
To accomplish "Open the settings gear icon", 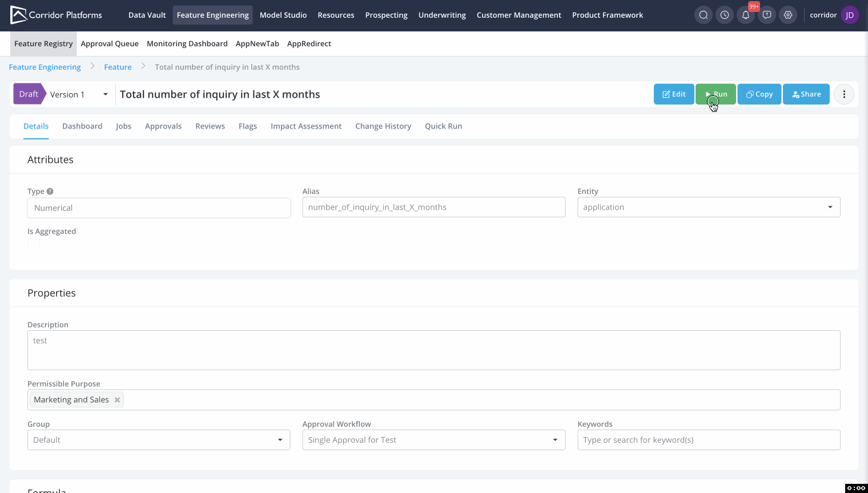I will (788, 15).
